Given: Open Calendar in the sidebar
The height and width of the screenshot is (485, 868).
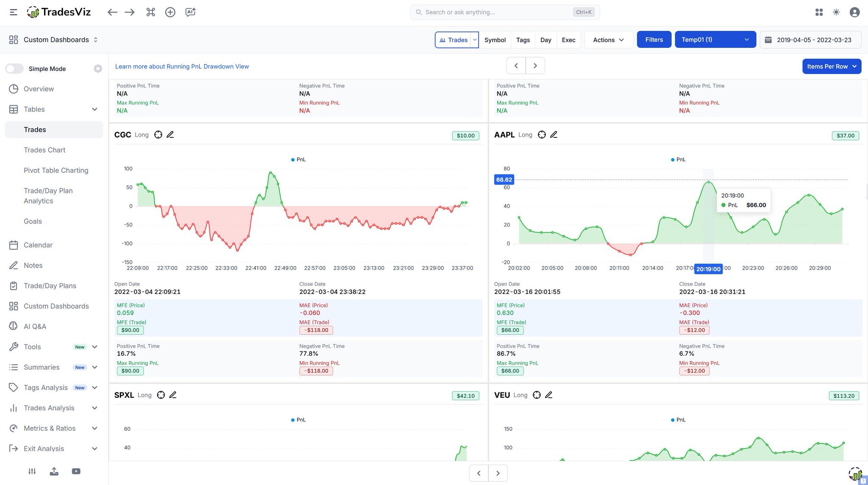Looking at the screenshot, I should [x=54, y=245].
